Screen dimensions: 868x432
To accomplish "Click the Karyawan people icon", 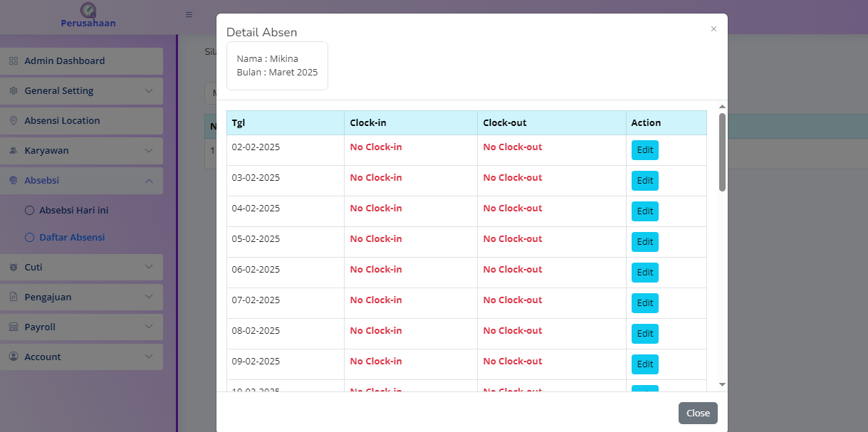I will click(x=14, y=151).
